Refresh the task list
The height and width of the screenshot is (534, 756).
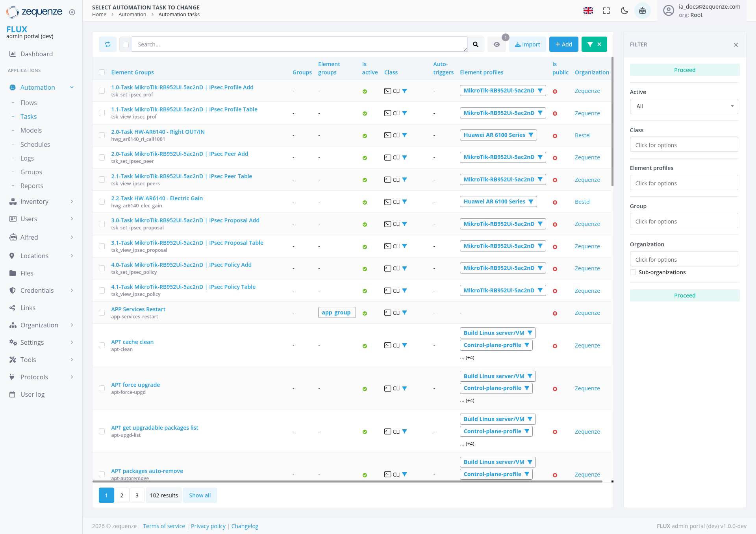tap(107, 44)
